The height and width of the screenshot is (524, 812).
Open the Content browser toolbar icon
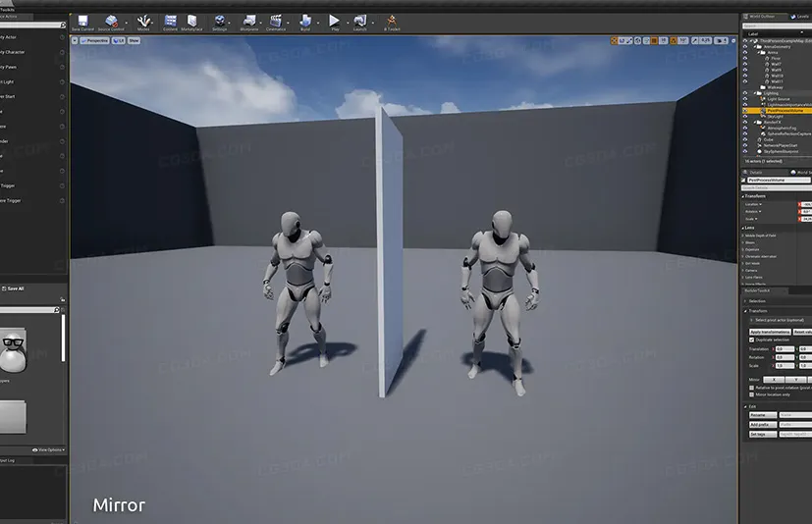point(171,23)
